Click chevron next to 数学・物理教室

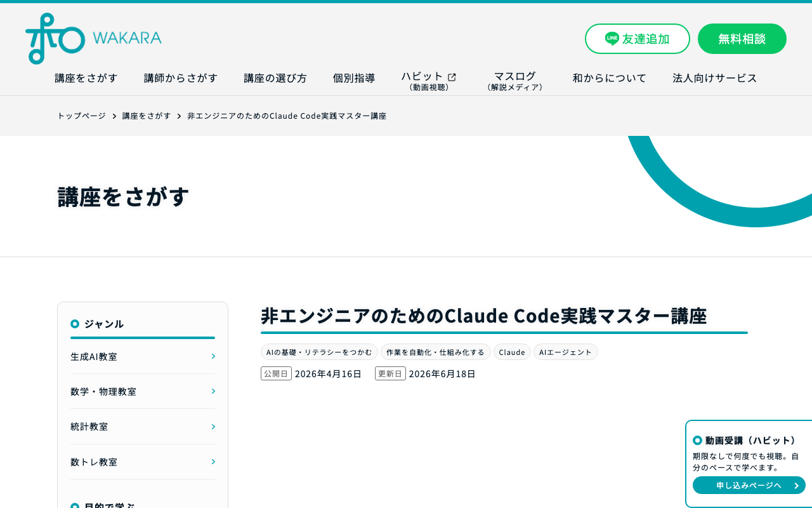pos(213,391)
